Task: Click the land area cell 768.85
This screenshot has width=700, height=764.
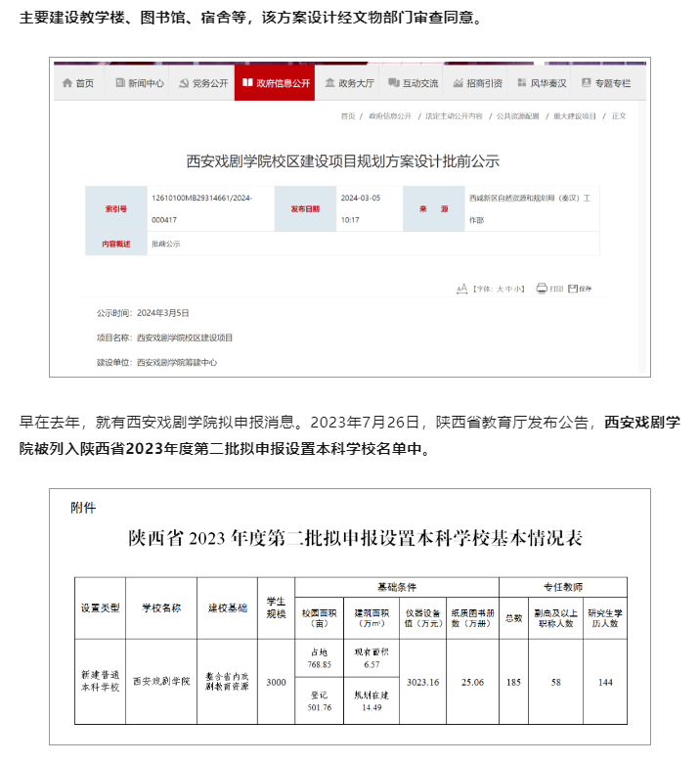Action: pos(320,658)
